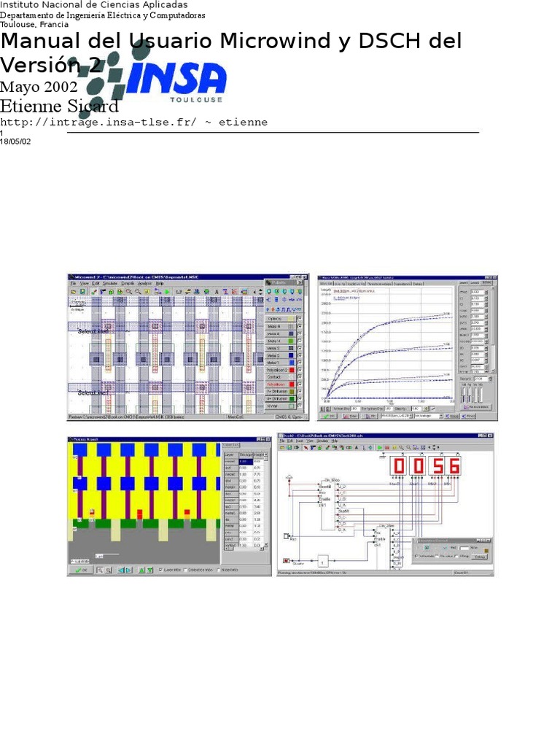Pick the green Metal 4 color swatch

pyautogui.click(x=291, y=341)
